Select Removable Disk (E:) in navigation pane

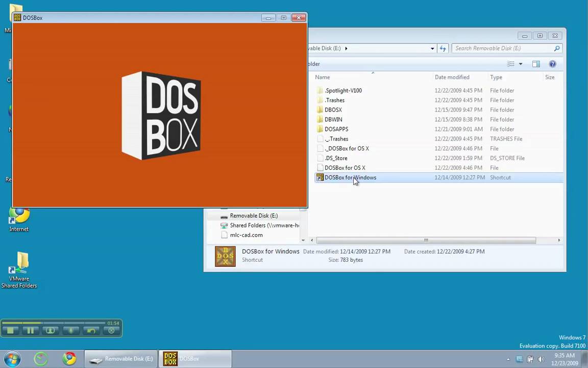[254, 216]
